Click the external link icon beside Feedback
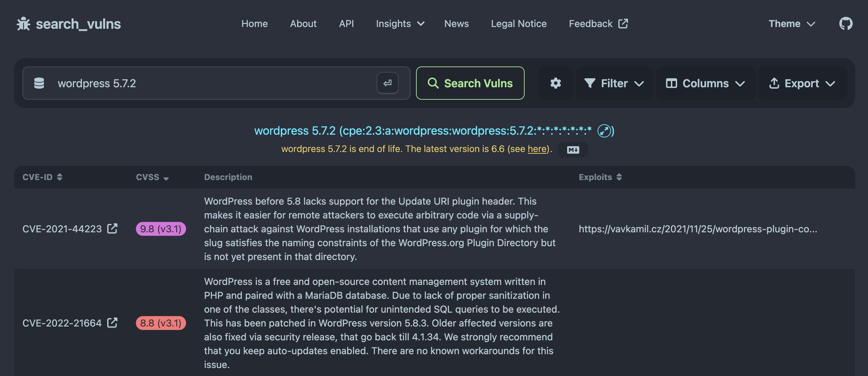The image size is (868, 376). tap(623, 23)
